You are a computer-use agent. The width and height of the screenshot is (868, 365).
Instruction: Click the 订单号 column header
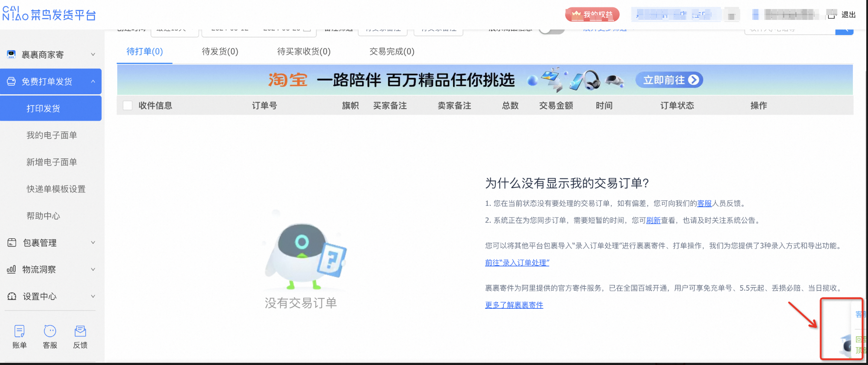[x=264, y=106]
